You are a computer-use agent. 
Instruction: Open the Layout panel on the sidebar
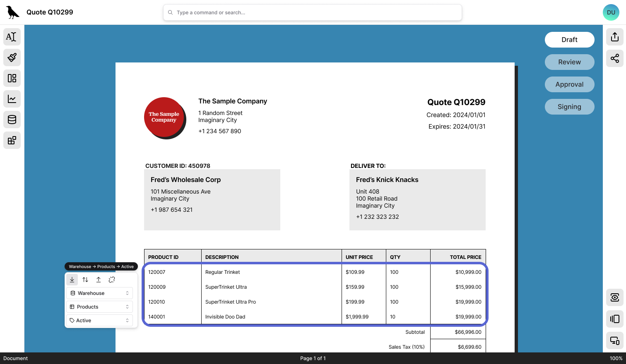[12, 78]
